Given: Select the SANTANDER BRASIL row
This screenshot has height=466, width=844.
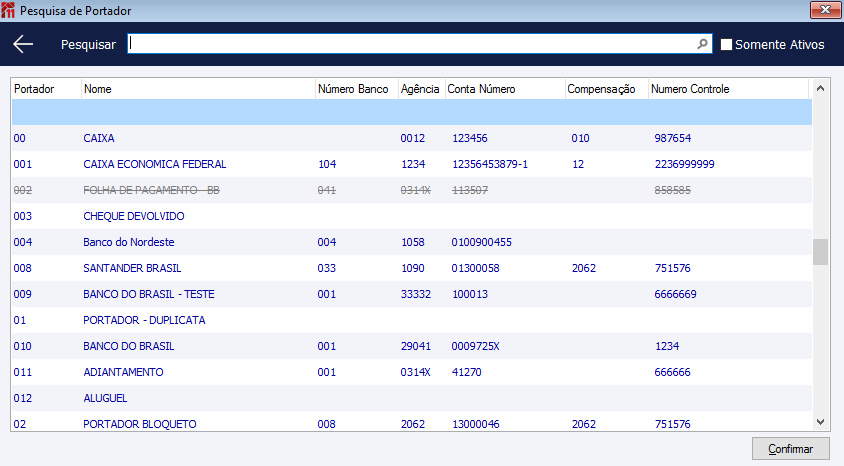Looking at the screenshot, I should click(x=411, y=268).
